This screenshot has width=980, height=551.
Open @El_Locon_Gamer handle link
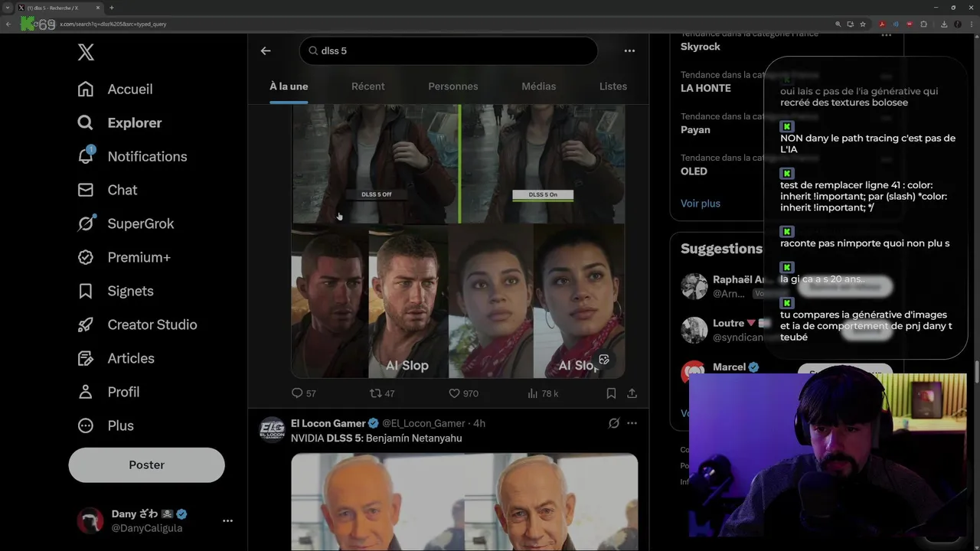click(x=423, y=423)
